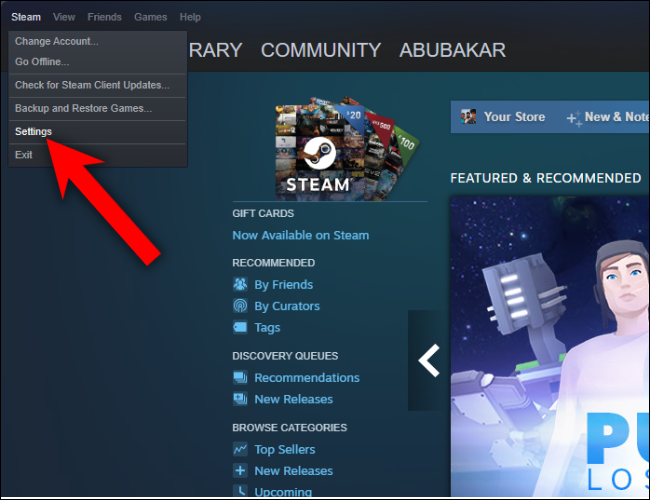Image resolution: width=650 pixels, height=500 pixels.
Task: Select Check for Steam Client Updates
Action: coord(92,85)
